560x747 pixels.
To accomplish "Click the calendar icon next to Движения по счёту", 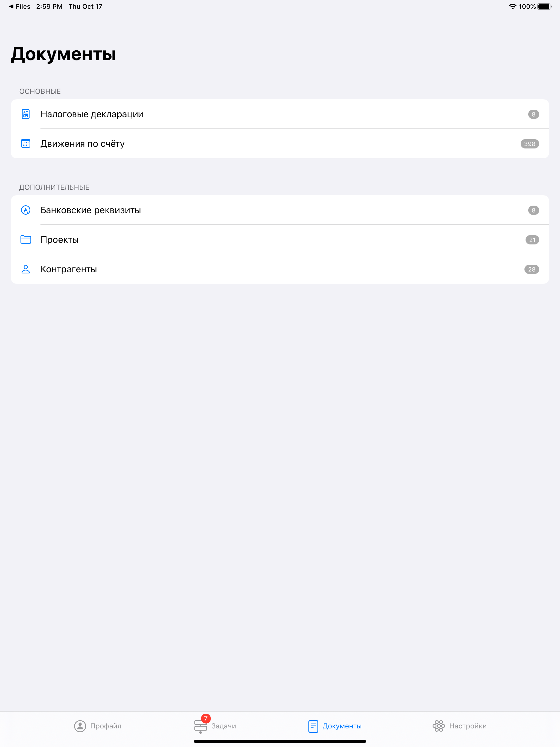I will click(26, 144).
